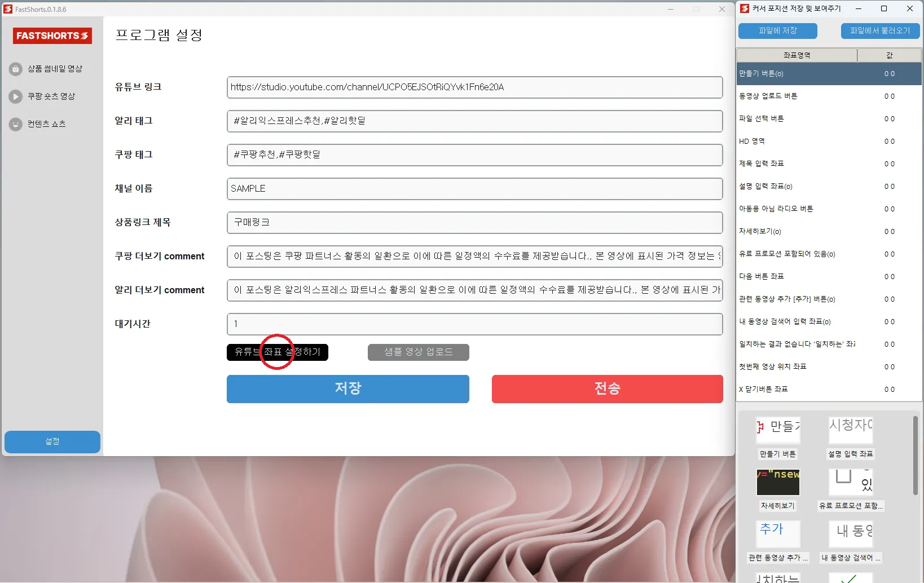Click the 값 column header
Screen dimensions: 924x583
890,55
